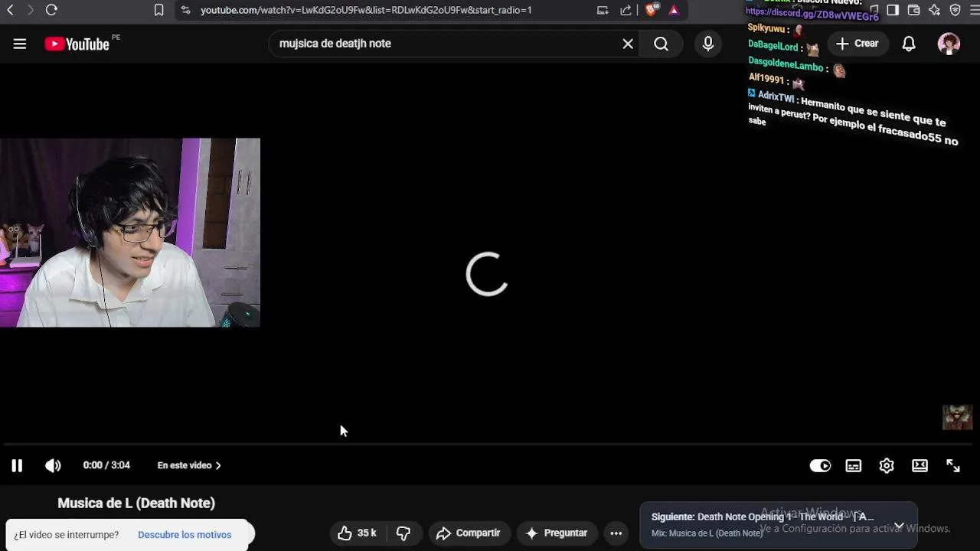Toggle subtitles button

(x=854, y=465)
